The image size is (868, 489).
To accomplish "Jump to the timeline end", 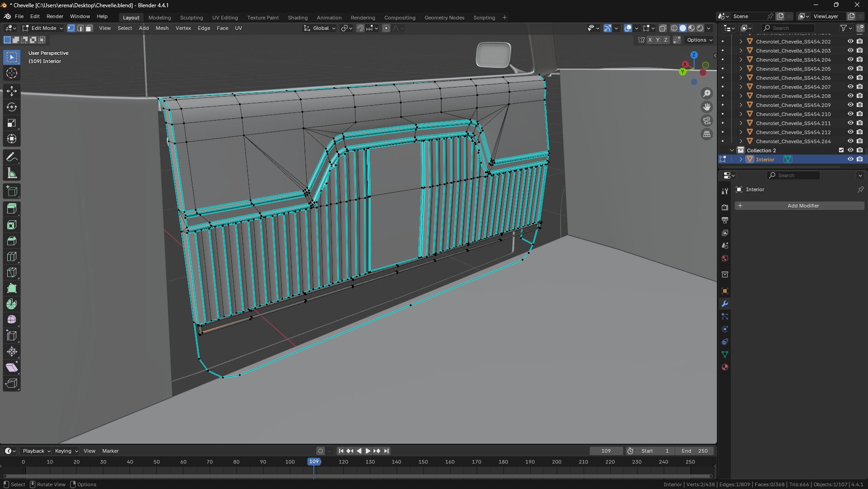I will tap(386, 451).
